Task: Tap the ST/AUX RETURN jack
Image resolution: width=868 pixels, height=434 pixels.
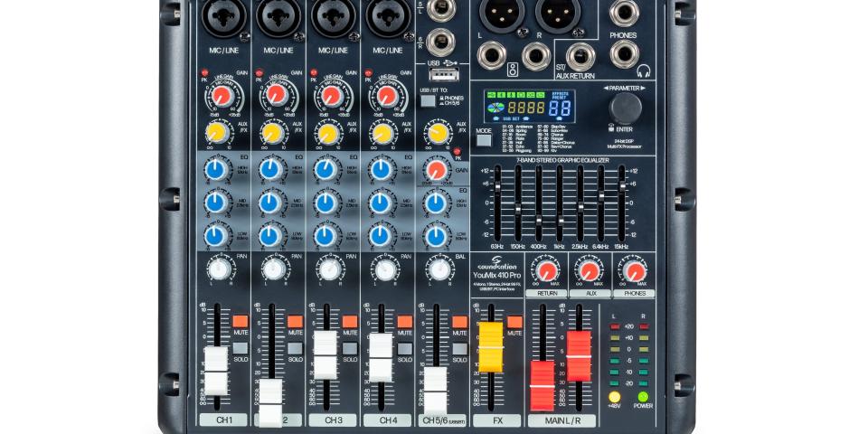Action: (x=580, y=56)
